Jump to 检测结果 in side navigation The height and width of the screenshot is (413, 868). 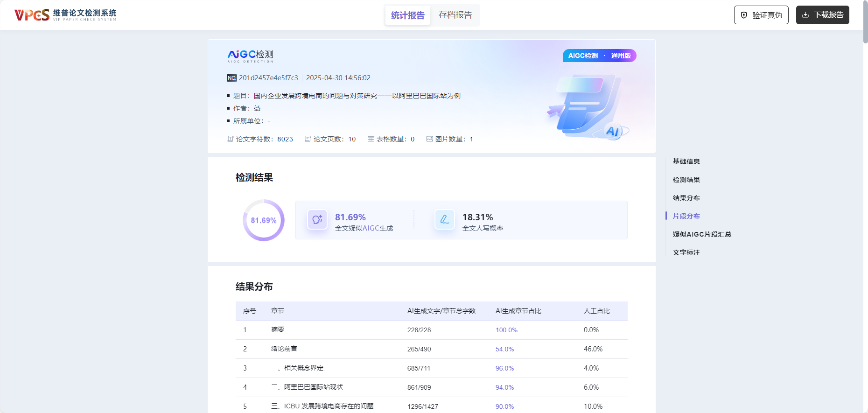[x=686, y=180]
